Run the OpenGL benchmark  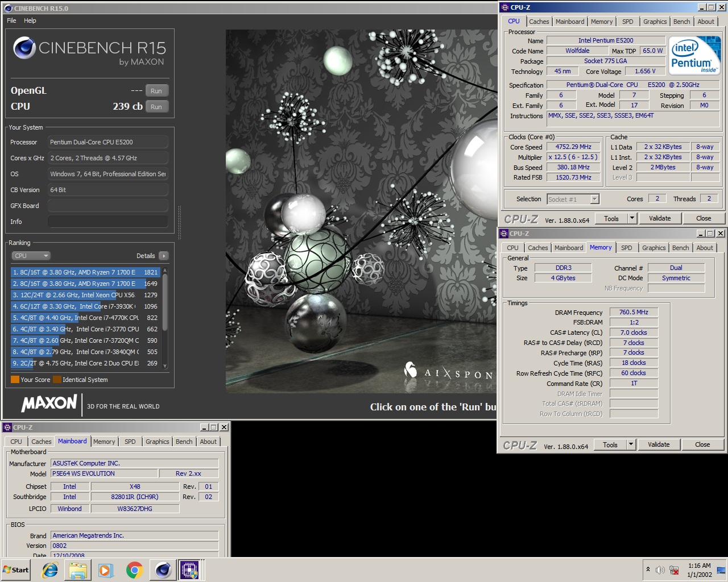click(x=156, y=91)
